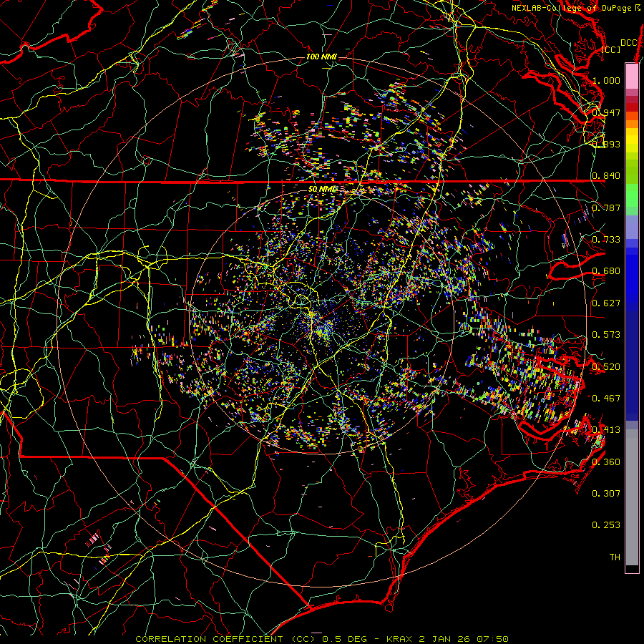Click the 0.467 color scale label

click(606, 399)
